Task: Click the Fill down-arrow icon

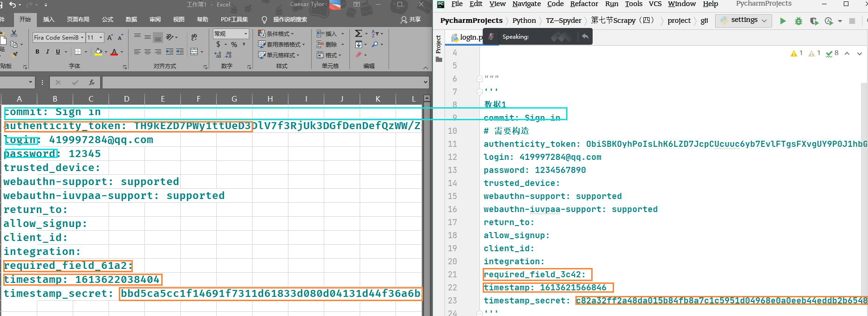Action: click(358, 44)
